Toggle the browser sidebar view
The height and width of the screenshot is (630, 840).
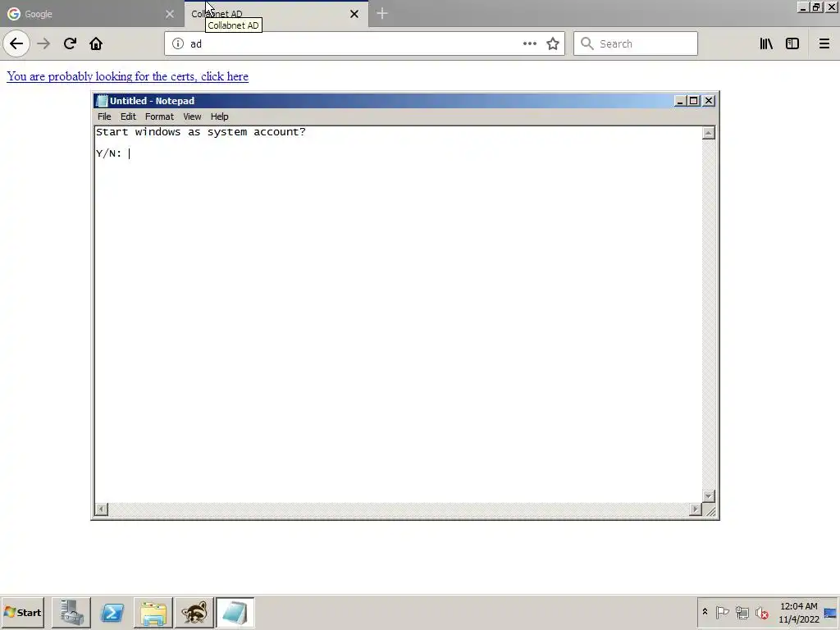click(792, 43)
